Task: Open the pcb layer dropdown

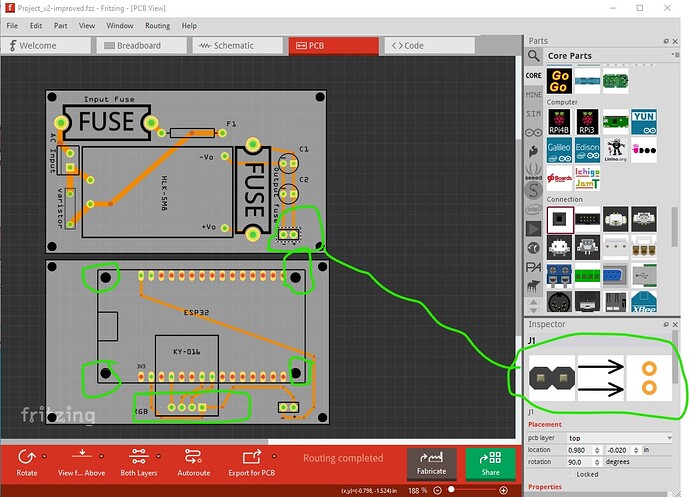Action: pos(620,438)
